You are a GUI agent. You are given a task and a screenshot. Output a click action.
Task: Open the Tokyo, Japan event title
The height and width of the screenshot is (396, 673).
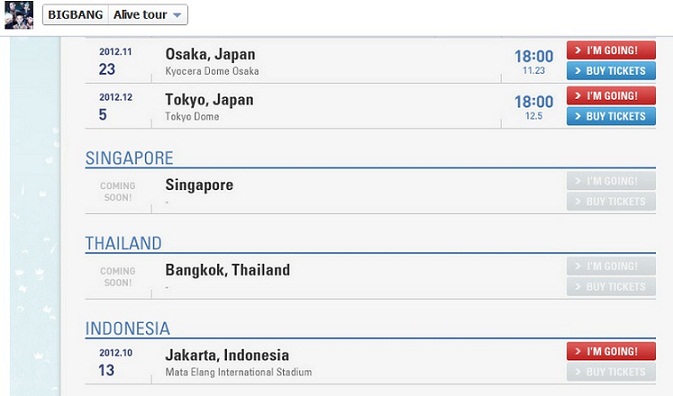(x=209, y=100)
